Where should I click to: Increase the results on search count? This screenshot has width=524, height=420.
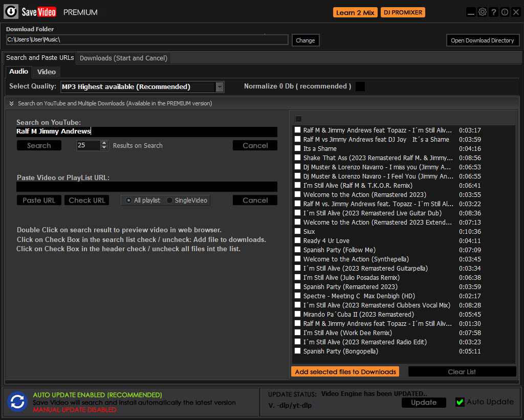(104, 143)
